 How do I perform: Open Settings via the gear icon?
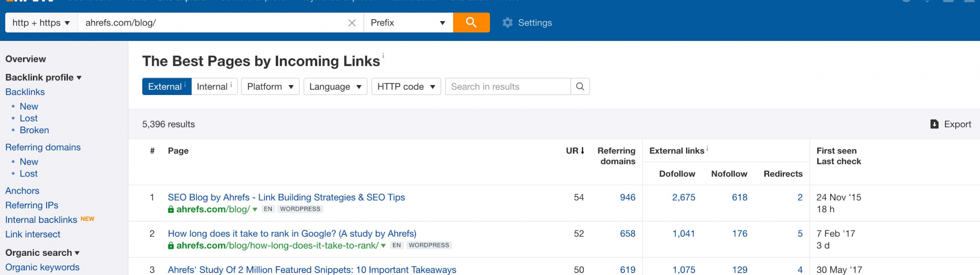pyautogui.click(x=507, y=22)
